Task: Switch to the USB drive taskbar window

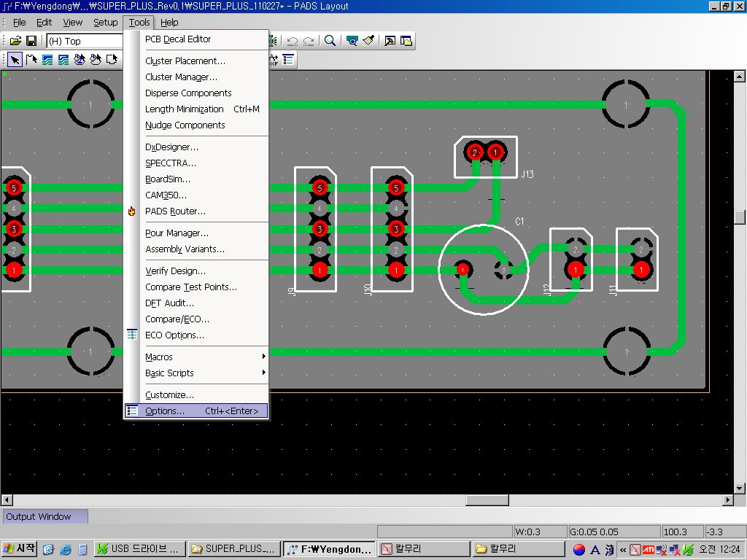Action: pos(138,550)
